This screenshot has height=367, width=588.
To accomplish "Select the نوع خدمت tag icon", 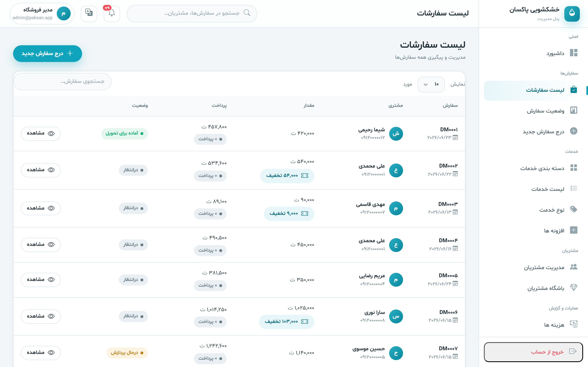I will (x=574, y=209).
